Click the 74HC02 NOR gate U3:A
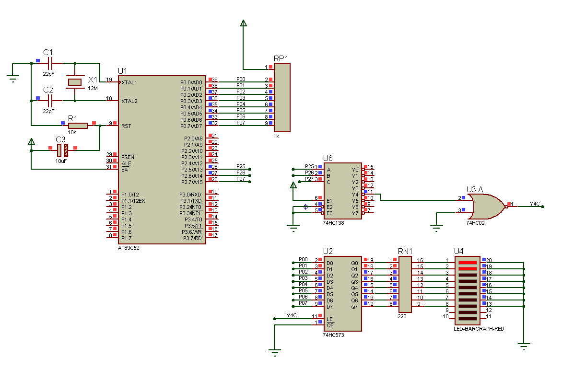The height and width of the screenshot is (392, 562). [x=488, y=207]
